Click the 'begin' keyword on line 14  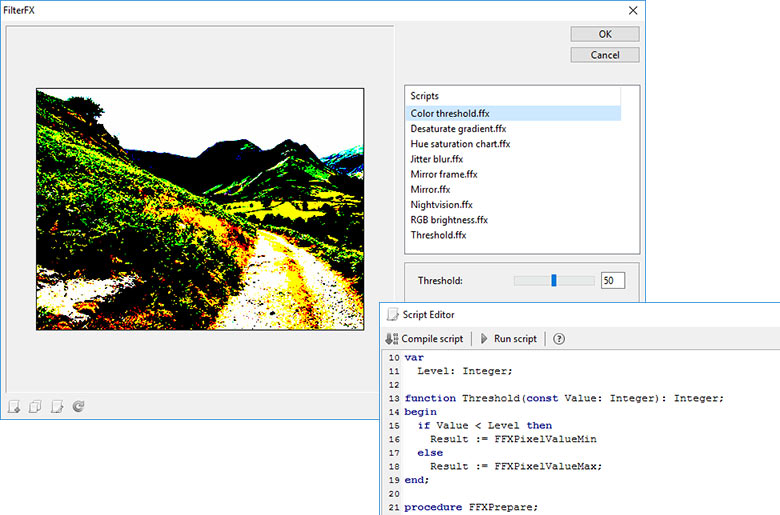tap(420, 412)
